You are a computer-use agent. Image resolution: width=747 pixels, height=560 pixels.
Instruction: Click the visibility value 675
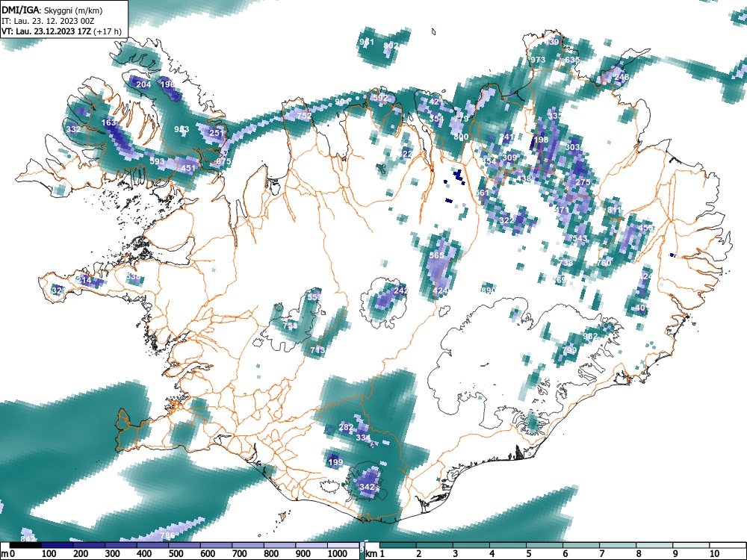223,161
